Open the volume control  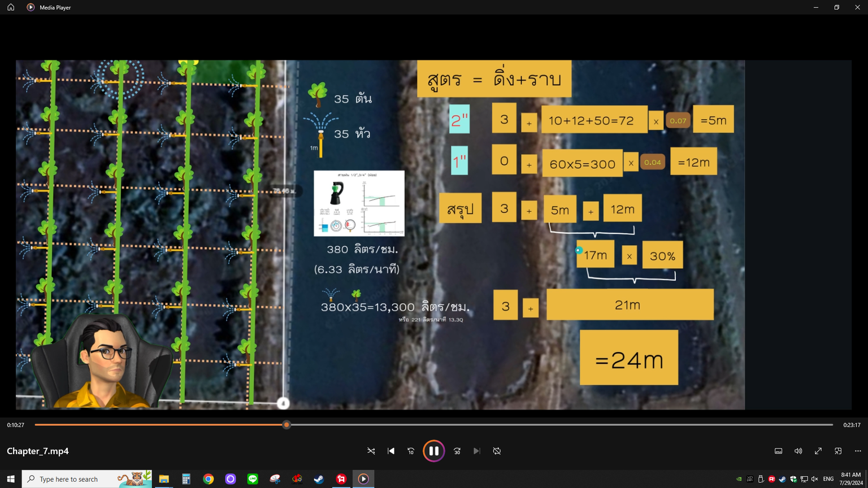coord(798,451)
